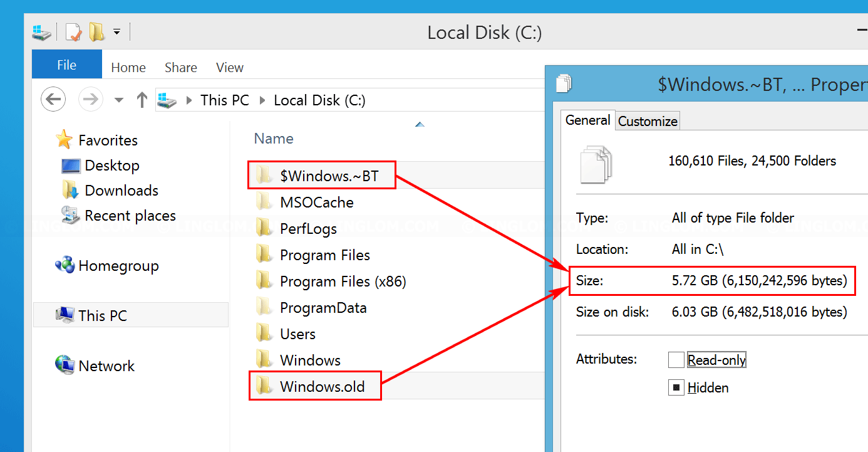
Task: Click the Size on disk 6.03 GB value
Action: click(759, 312)
